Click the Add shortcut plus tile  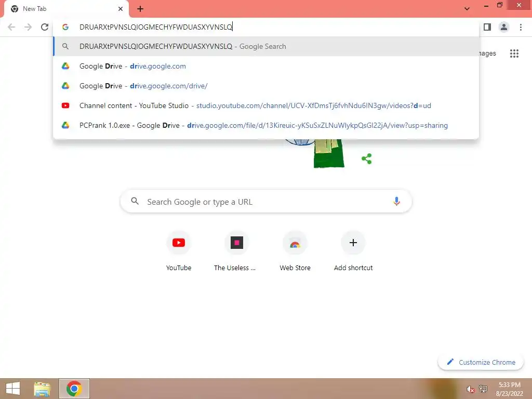353,252
